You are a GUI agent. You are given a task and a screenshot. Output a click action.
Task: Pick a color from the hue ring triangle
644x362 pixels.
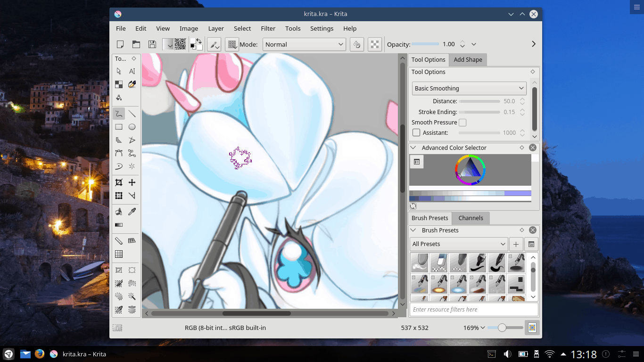click(471, 170)
